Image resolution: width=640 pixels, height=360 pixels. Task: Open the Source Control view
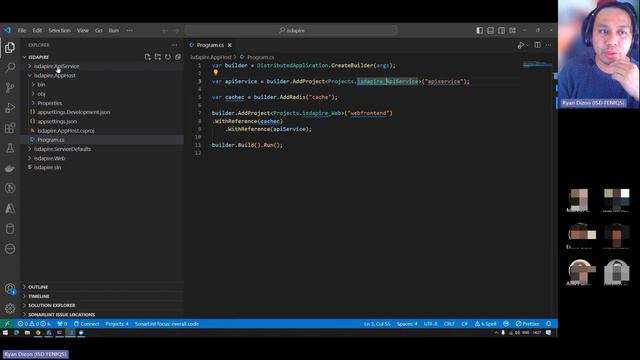(10, 87)
